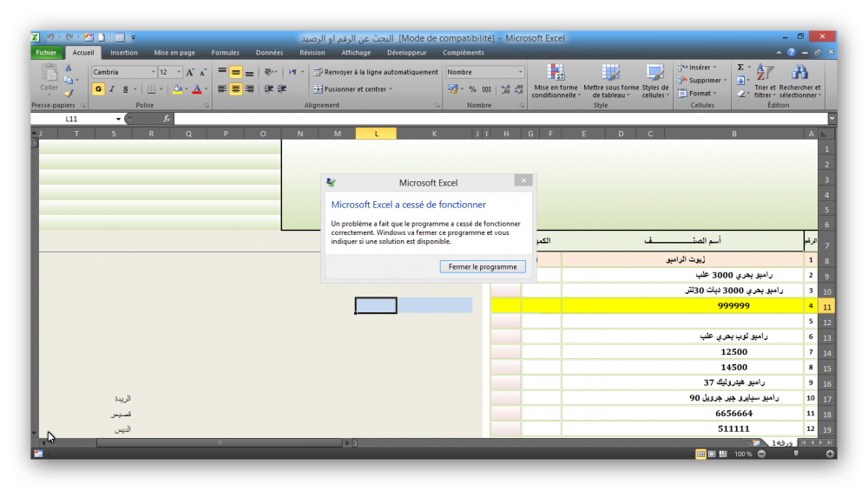Click the accounting currency format icon
The image size is (868, 490).
(x=453, y=89)
